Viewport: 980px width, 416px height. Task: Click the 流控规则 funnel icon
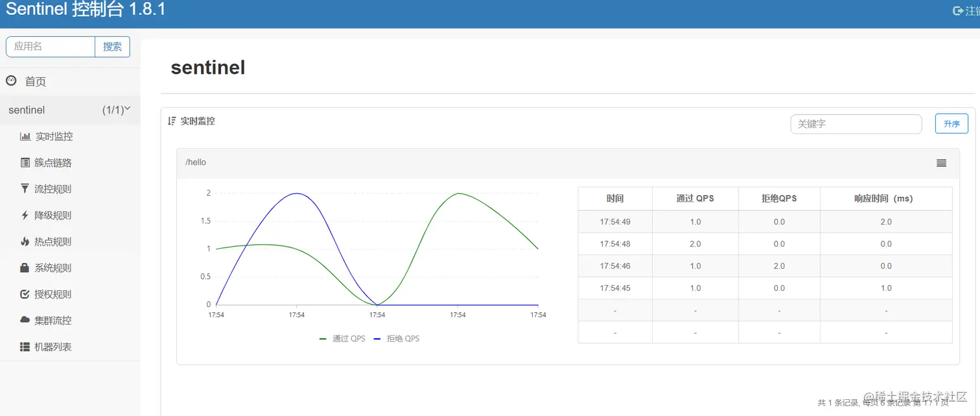[25, 189]
